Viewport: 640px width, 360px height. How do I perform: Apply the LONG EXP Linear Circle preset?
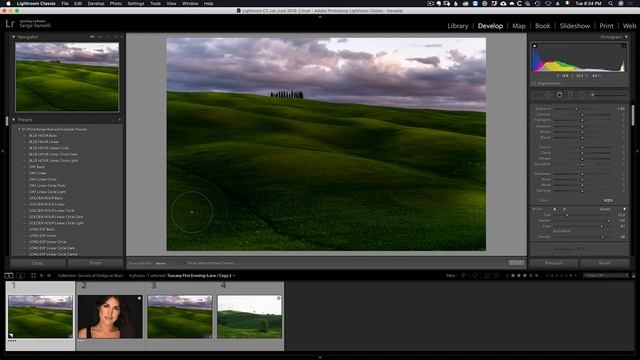tap(47, 242)
